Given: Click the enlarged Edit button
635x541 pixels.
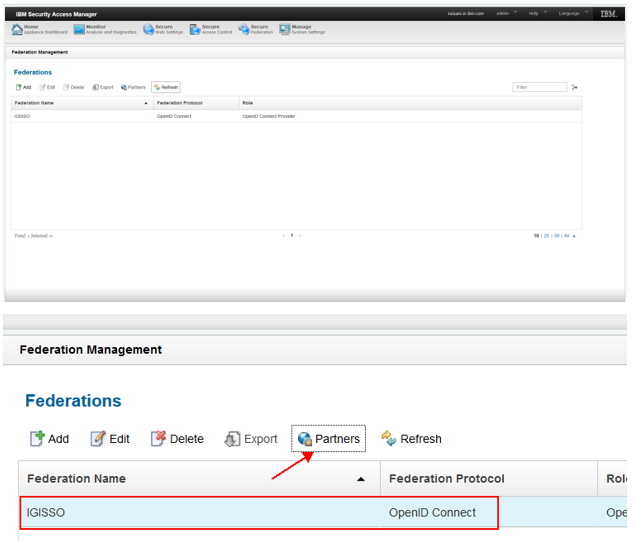Looking at the screenshot, I should click(x=110, y=439).
